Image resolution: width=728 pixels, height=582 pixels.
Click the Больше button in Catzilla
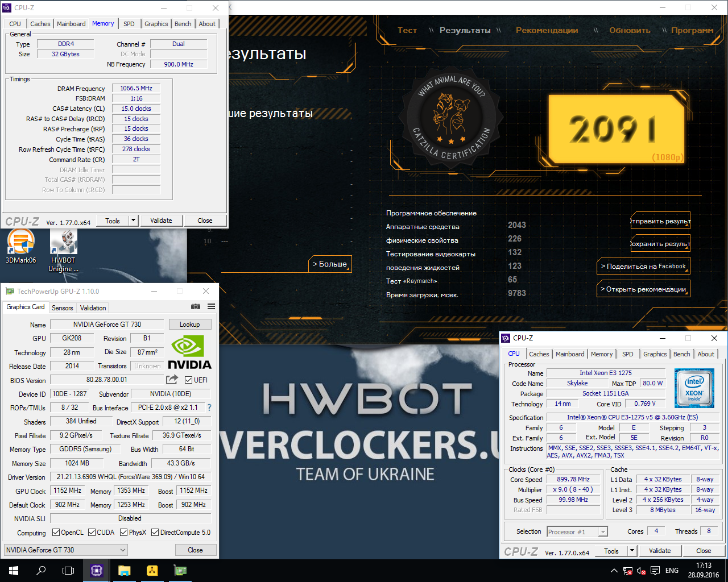pyautogui.click(x=330, y=264)
